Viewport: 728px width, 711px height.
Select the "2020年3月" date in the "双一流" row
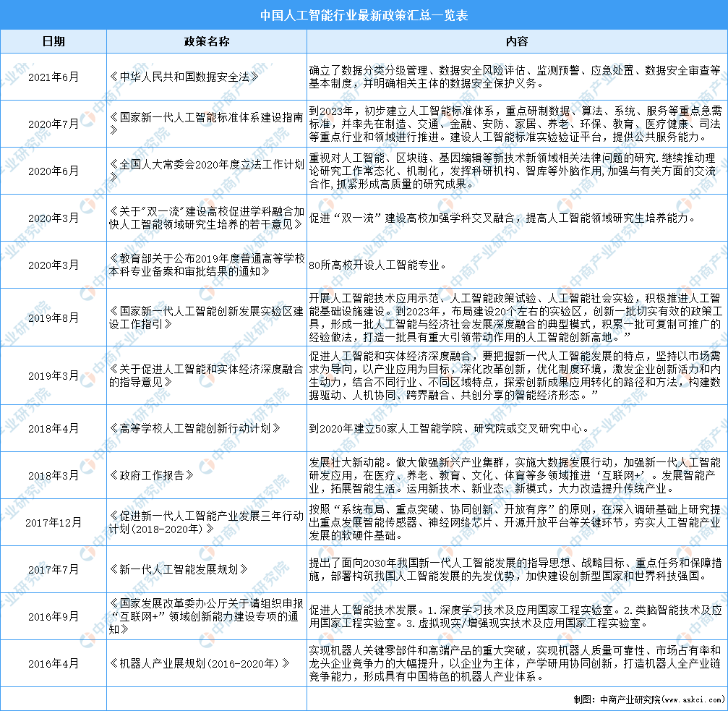point(53,218)
